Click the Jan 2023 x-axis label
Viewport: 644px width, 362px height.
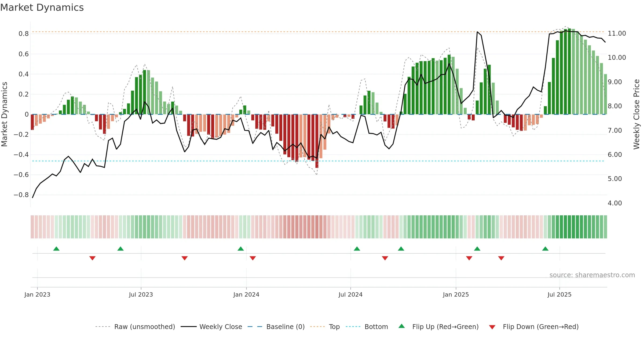pyautogui.click(x=37, y=294)
